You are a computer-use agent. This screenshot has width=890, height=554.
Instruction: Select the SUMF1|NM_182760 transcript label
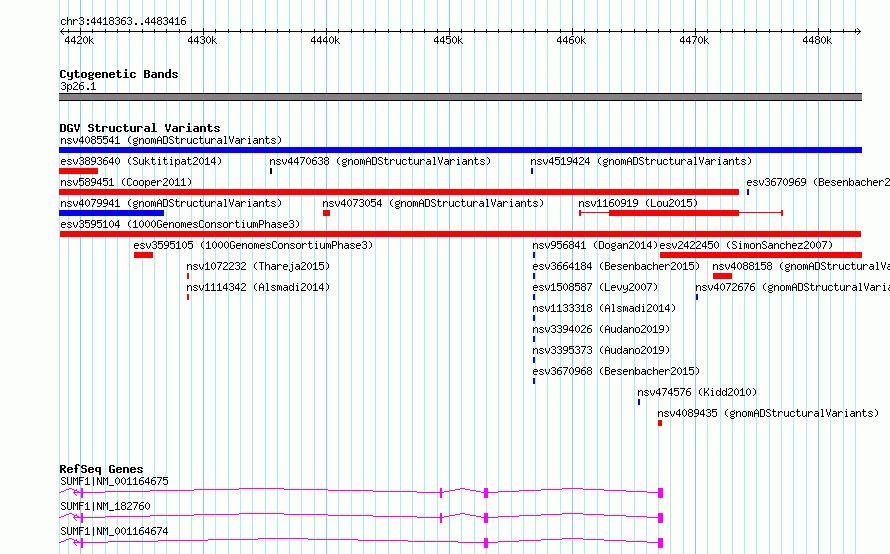105,506
